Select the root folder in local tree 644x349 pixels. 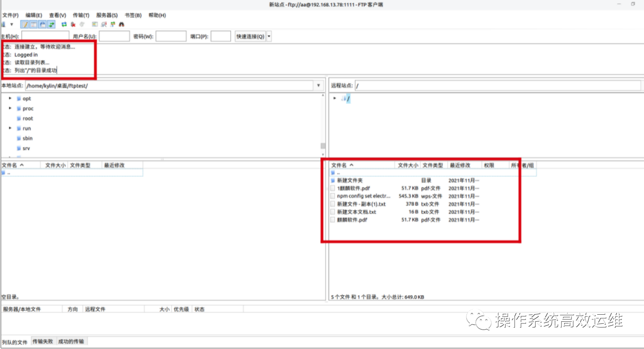click(x=28, y=119)
